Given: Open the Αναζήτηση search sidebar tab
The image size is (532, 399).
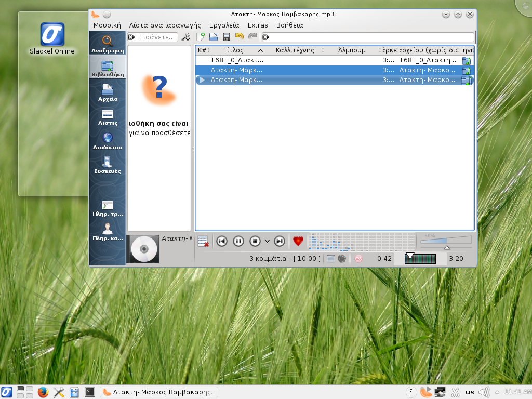Looking at the screenshot, I should pos(108,44).
